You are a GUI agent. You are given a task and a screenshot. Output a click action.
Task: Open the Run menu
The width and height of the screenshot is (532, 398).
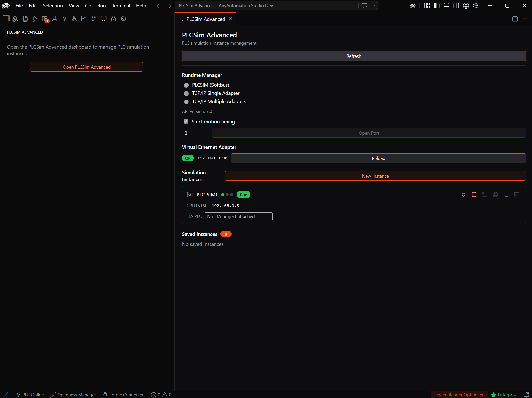coord(101,6)
